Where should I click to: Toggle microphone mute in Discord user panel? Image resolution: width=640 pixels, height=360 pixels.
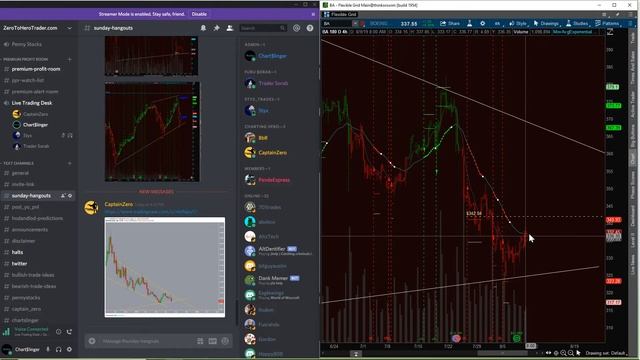(48, 349)
